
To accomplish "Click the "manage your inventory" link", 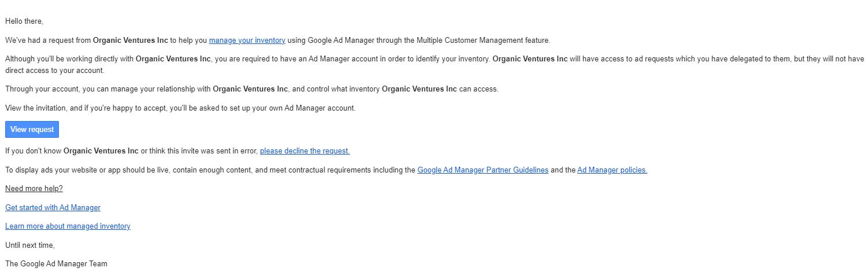I will (x=247, y=41).
